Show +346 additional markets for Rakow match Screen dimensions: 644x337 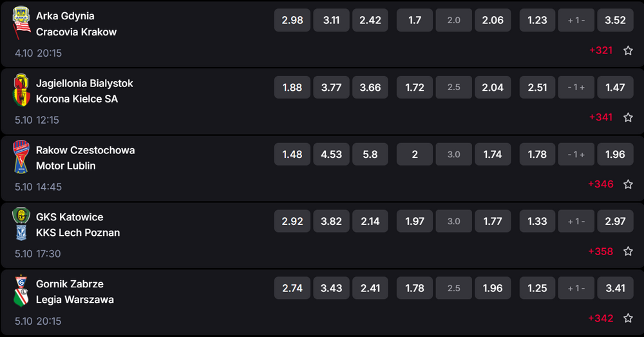(600, 184)
